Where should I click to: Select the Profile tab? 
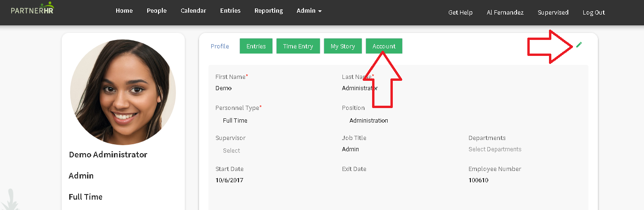point(220,46)
